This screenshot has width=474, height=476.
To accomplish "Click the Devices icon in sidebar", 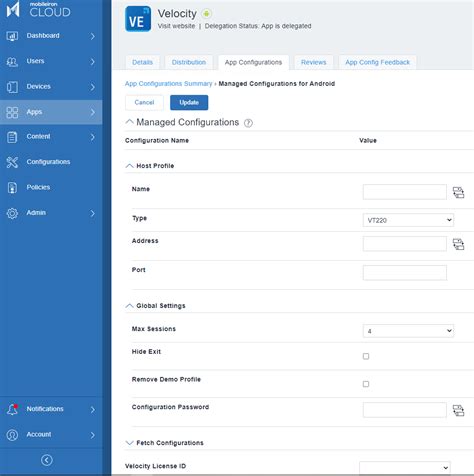I will [x=12, y=87].
